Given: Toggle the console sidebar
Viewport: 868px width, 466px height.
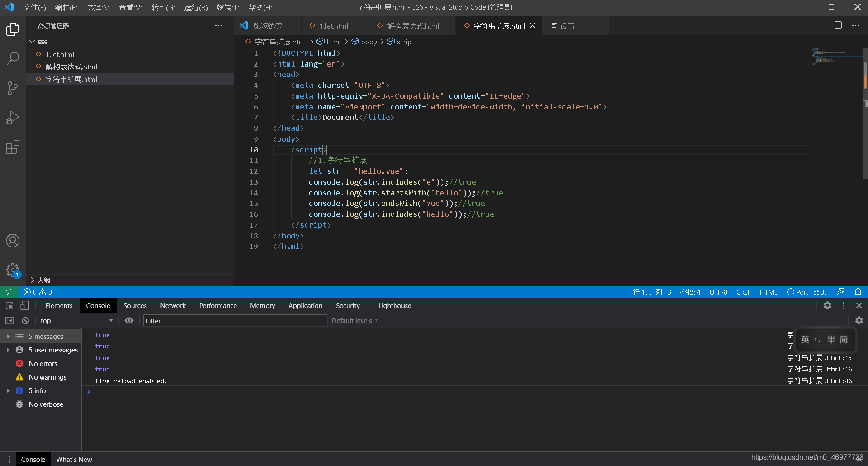Looking at the screenshot, I should click(9, 320).
